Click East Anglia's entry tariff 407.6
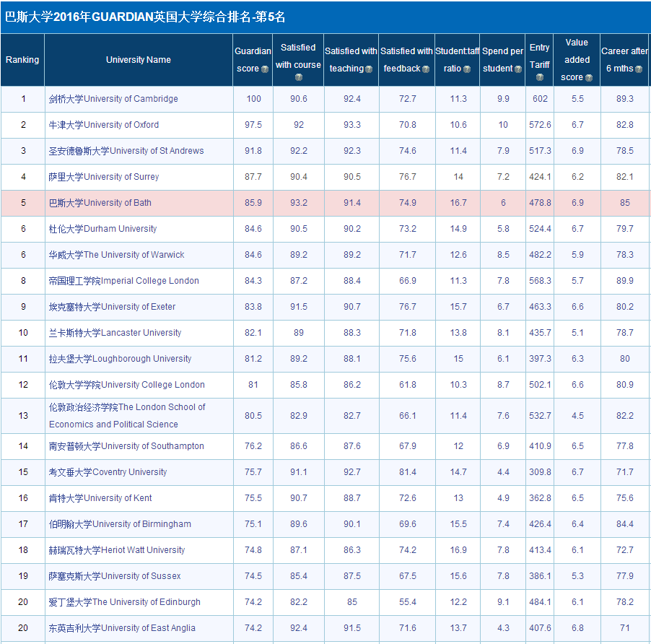 tap(540, 628)
